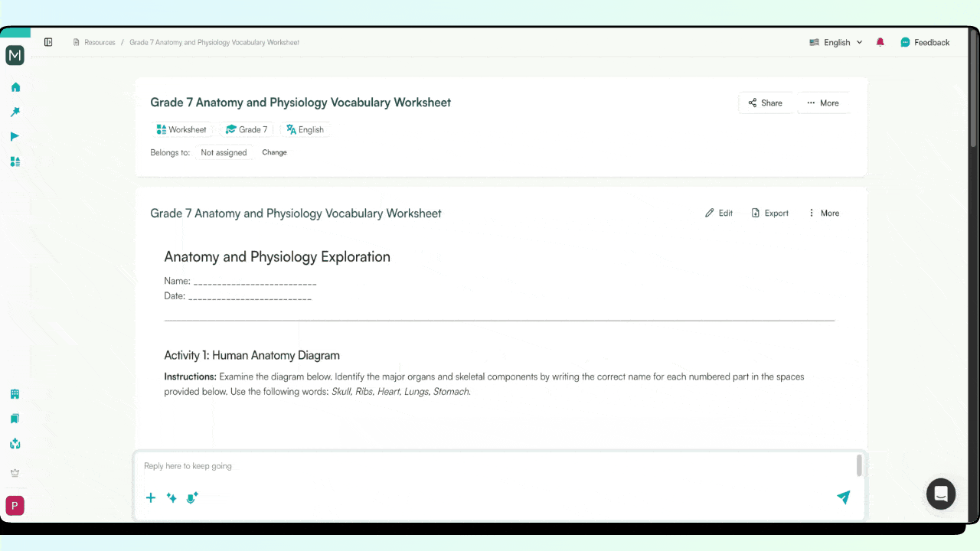
Task: Open the notifications bell icon
Action: tap(880, 42)
